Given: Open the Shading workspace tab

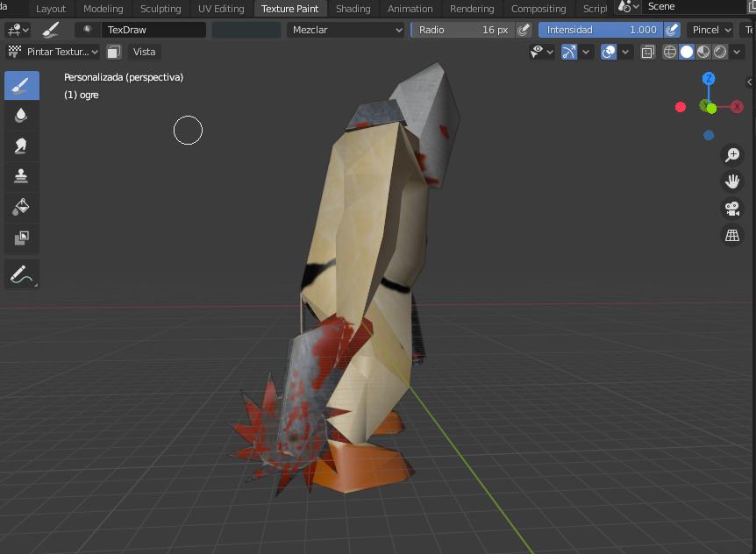Looking at the screenshot, I should click(353, 9).
